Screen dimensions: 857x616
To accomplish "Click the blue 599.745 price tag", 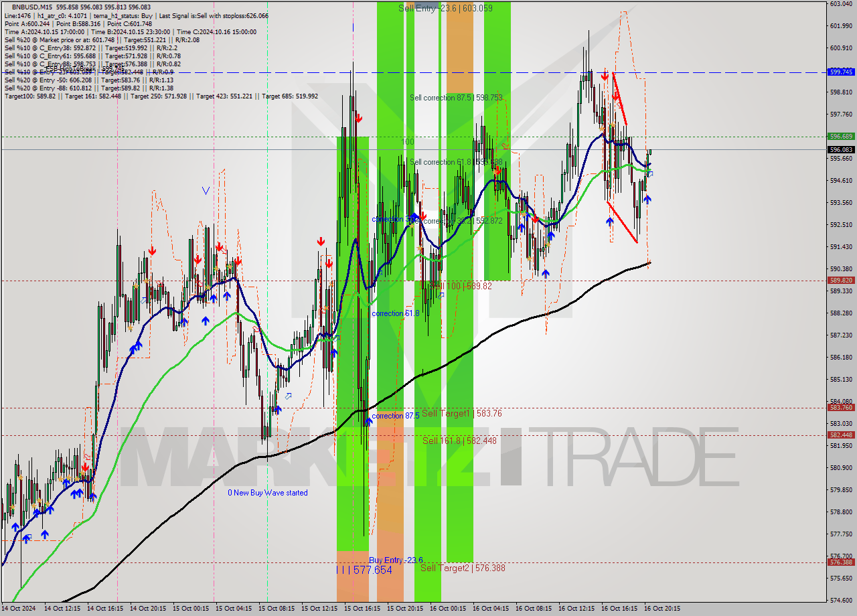I will pos(841,72).
